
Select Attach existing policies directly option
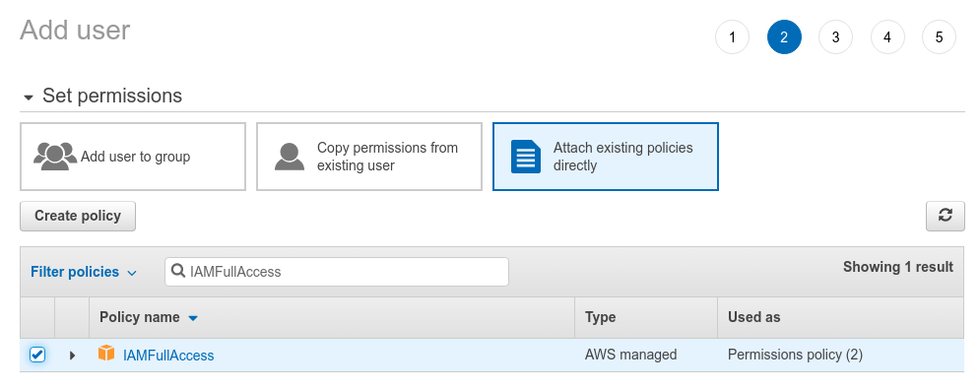[606, 157]
